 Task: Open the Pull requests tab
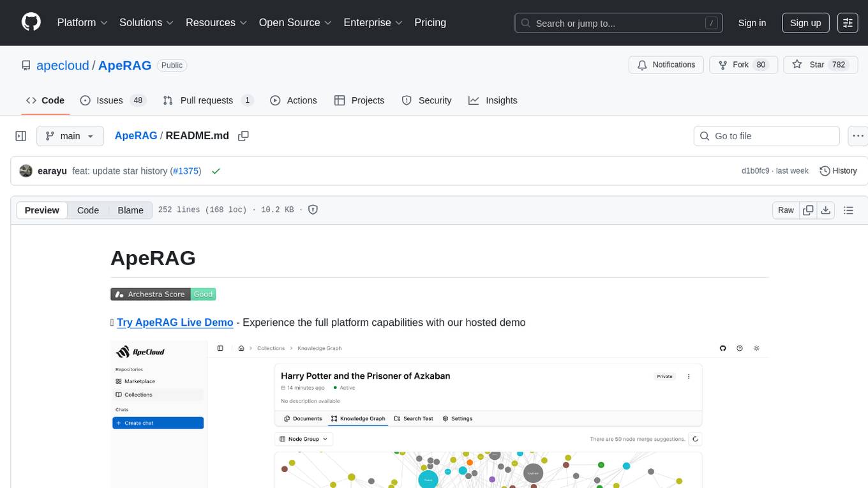tap(208, 100)
